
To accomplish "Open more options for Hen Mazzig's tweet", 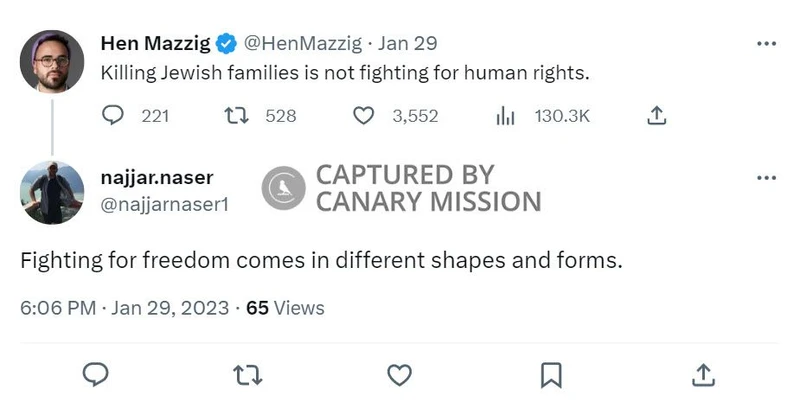I will [766, 44].
